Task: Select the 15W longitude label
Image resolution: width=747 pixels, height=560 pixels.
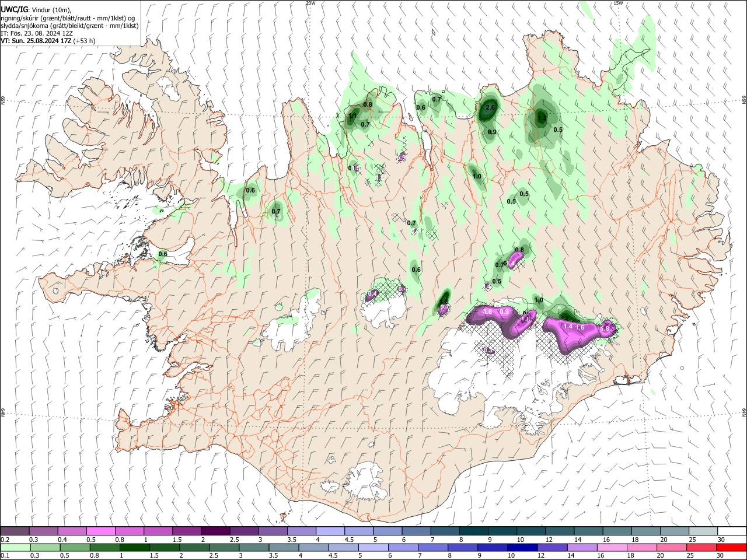Action: (618, 3)
